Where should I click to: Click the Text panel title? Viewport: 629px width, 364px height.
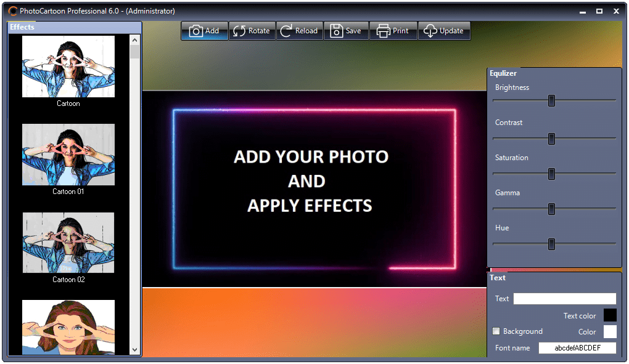tap(498, 278)
